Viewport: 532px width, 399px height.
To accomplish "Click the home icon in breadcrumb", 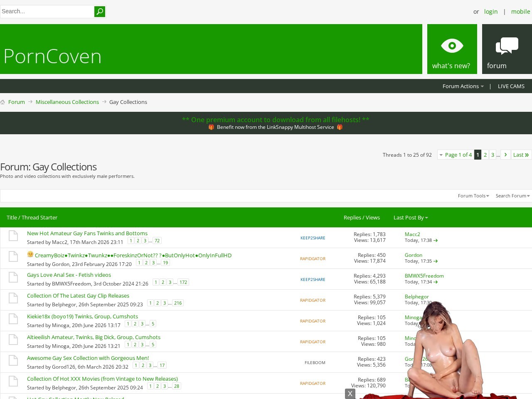I will tap(2, 102).
